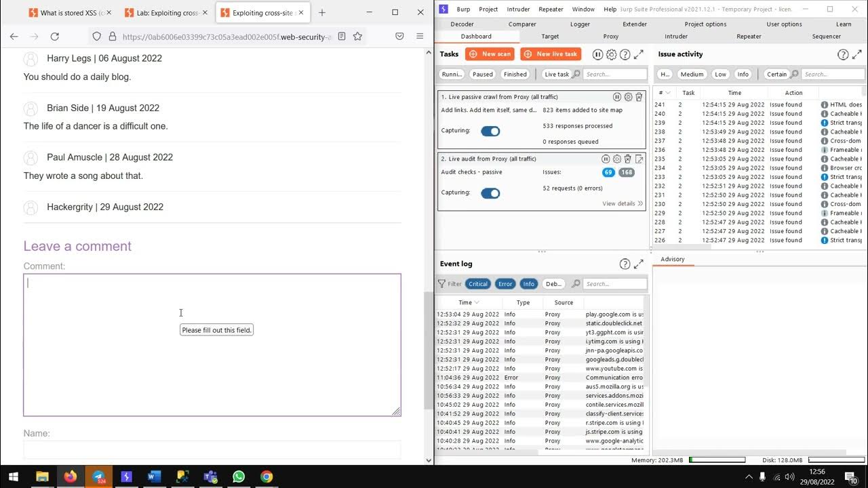868x488 pixels.
Task: Expand the Event log panel
Action: tap(639, 264)
